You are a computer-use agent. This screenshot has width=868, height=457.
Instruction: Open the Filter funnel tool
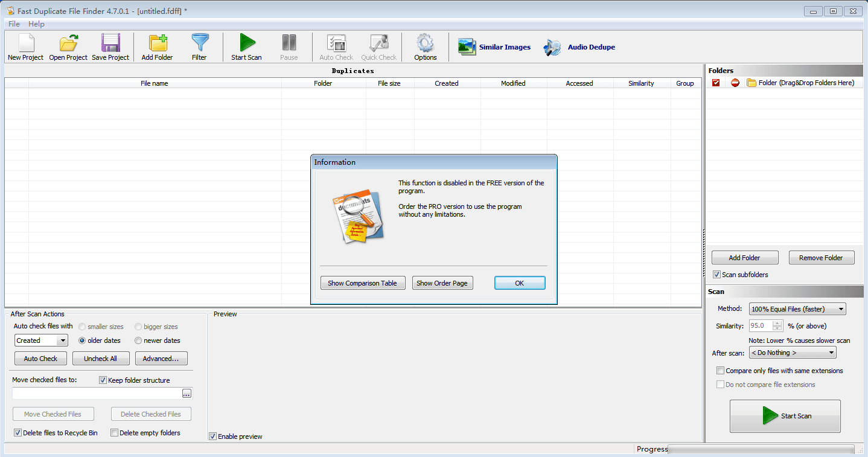199,47
